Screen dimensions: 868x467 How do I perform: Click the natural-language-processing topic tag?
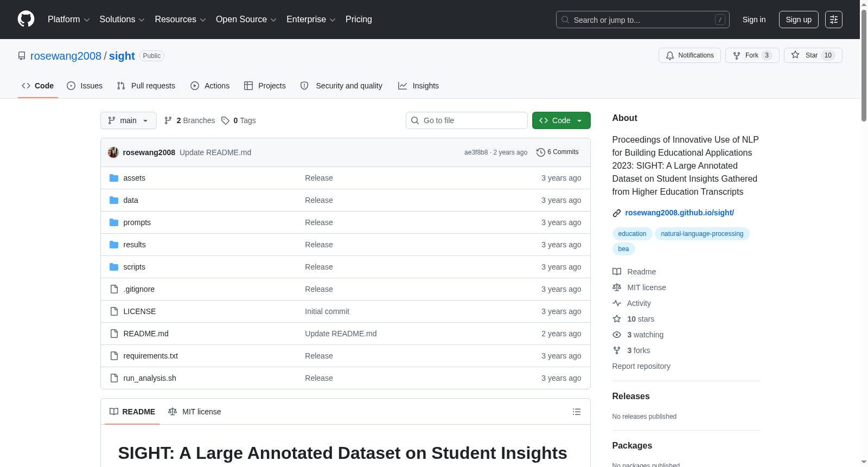(x=702, y=234)
